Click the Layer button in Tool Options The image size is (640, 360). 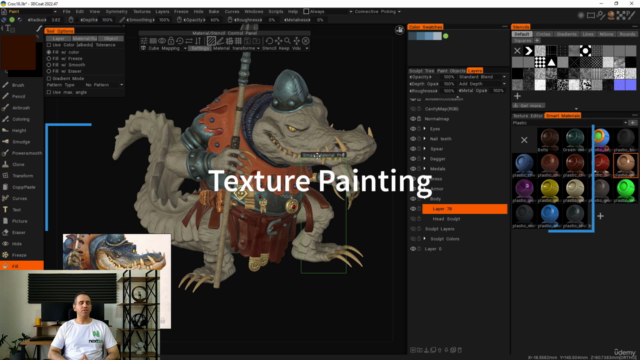click(x=58, y=38)
